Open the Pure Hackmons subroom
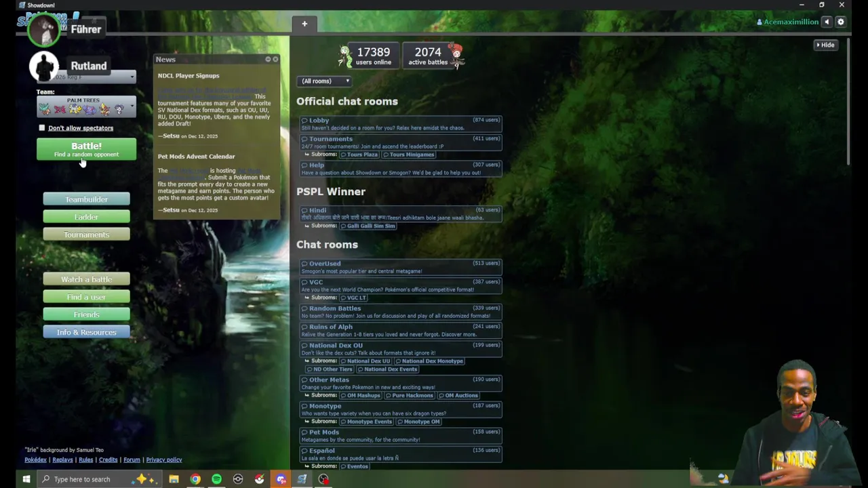Screen dimensions: 868x488 point(409,396)
